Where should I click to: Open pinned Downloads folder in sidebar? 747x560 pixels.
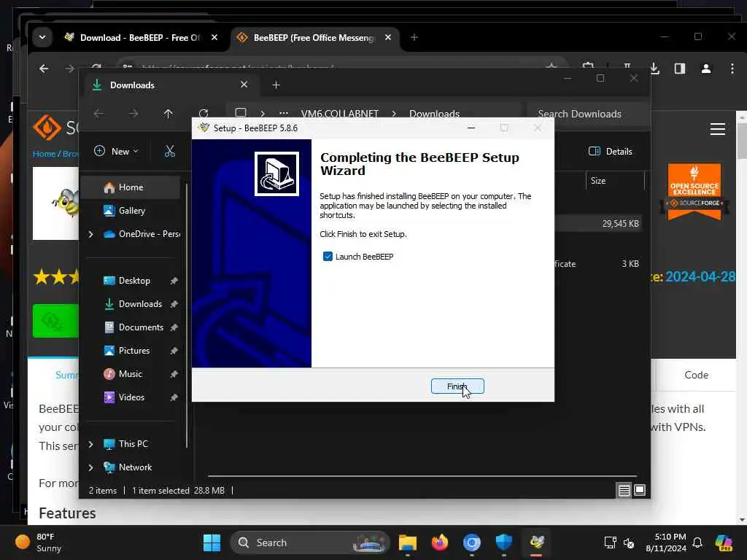[x=140, y=304]
